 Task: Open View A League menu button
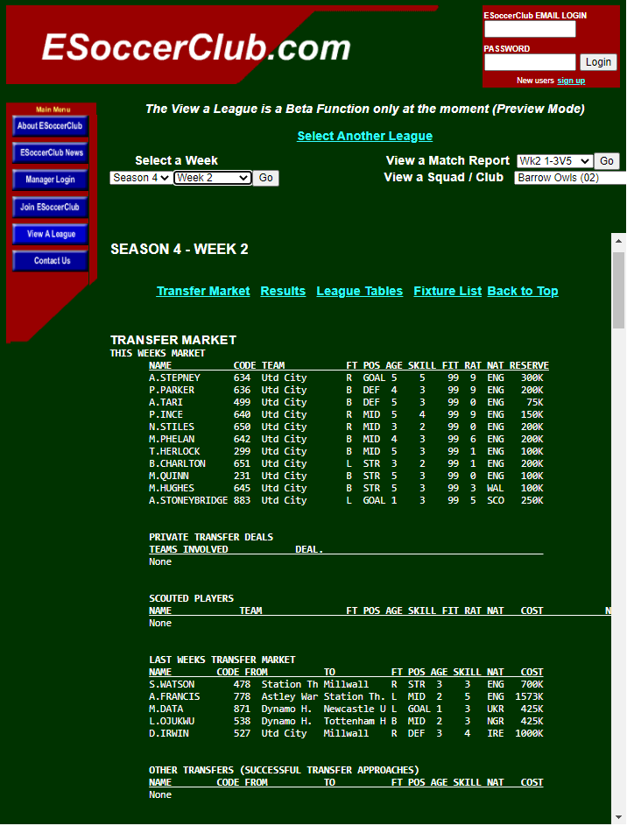click(x=50, y=234)
